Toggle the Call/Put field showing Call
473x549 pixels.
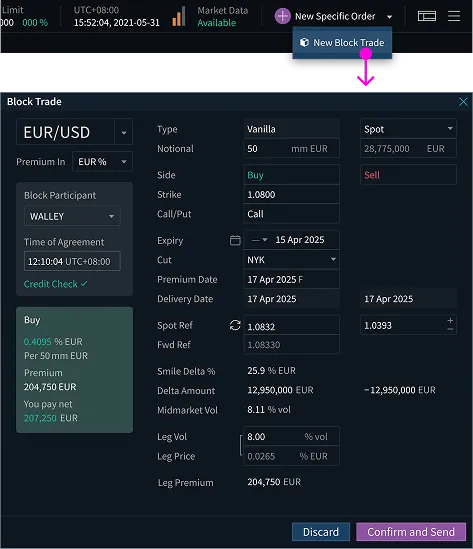click(291, 214)
